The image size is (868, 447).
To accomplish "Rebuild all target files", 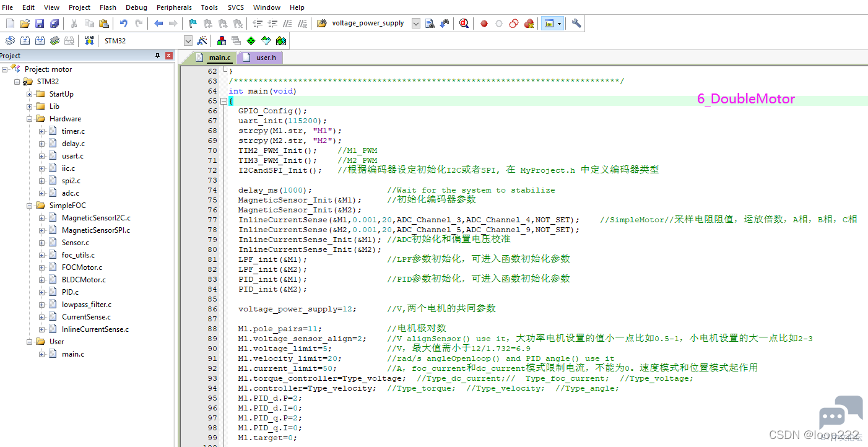I will tap(40, 41).
